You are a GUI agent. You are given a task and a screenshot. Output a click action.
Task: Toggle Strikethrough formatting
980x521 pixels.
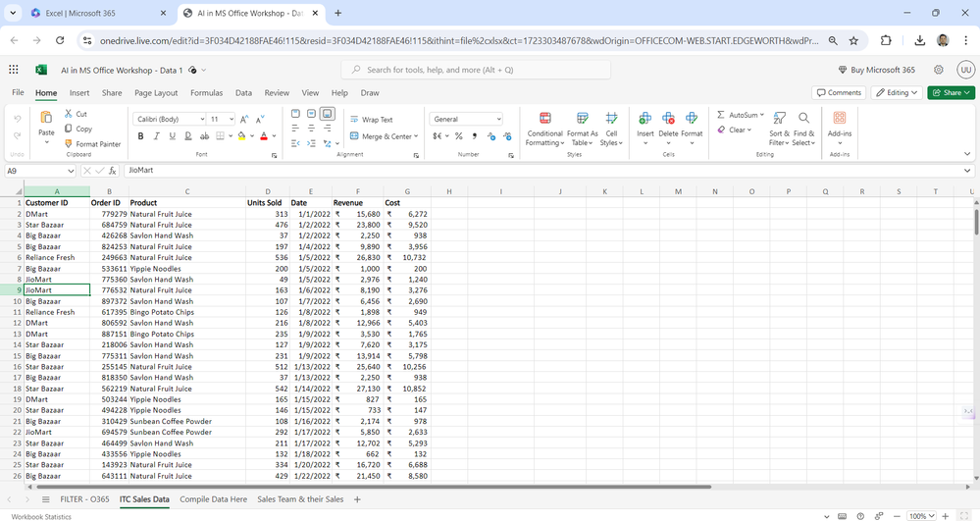[204, 135]
